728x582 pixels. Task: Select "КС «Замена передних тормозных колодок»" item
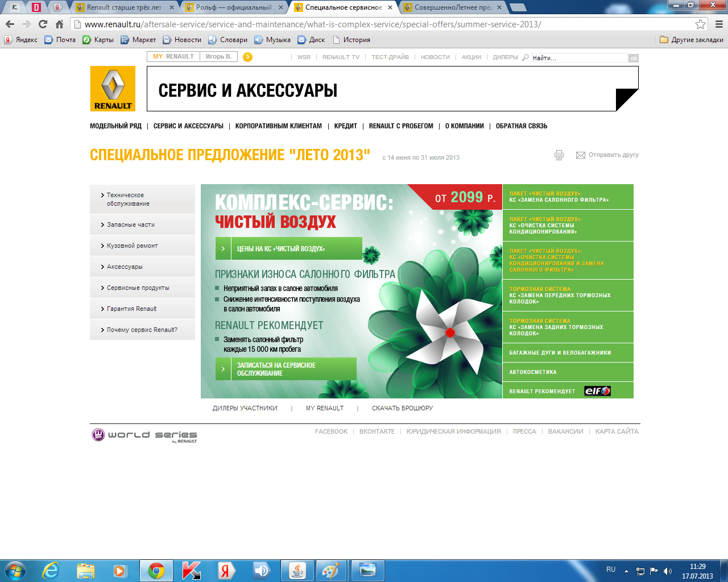[568, 295]
